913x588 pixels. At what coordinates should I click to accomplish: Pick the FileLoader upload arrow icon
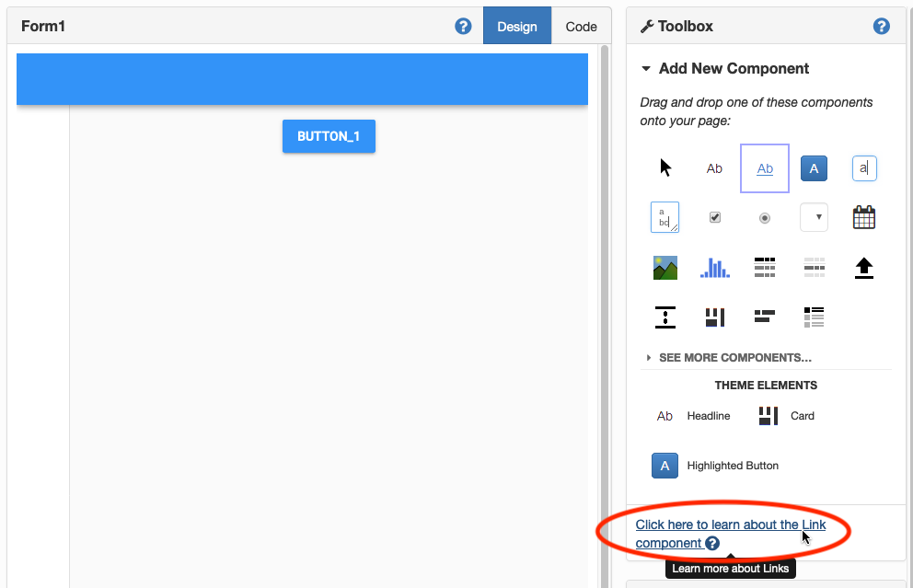point(863,268)
